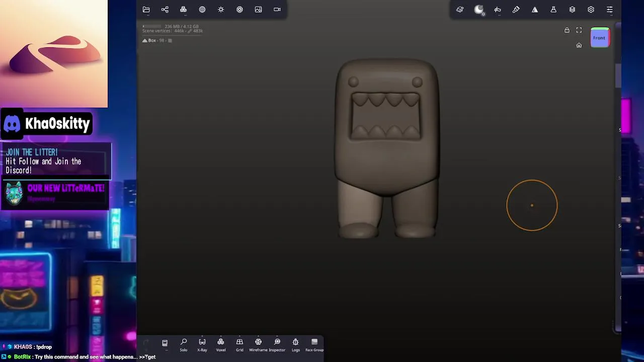
Task: Reset camera with the home icon
Action: point(579,45)
